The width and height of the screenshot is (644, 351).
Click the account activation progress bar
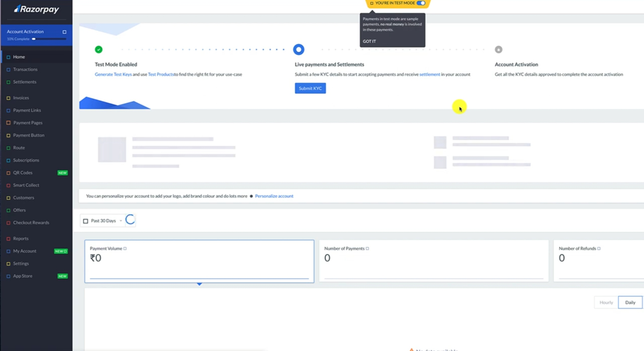click(x=49, y=39)
